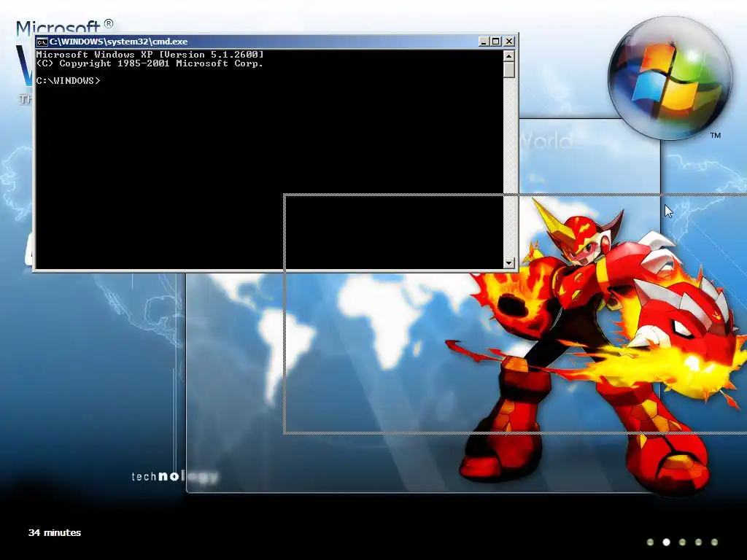Click the cmd scrollbar thumb
747x560 pixels.
click(508, 70)
